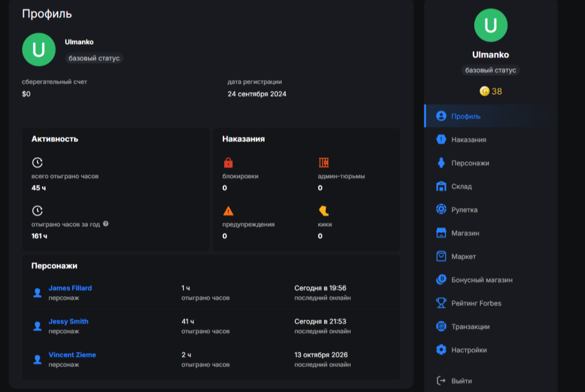Click the coin balance number 38
Screen dimensions: 585x392
point(497,91)
